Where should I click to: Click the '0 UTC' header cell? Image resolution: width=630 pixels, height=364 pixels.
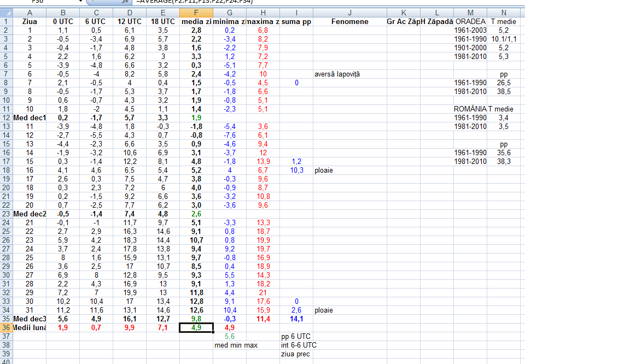pyautogui.click(x=63, y=22)
